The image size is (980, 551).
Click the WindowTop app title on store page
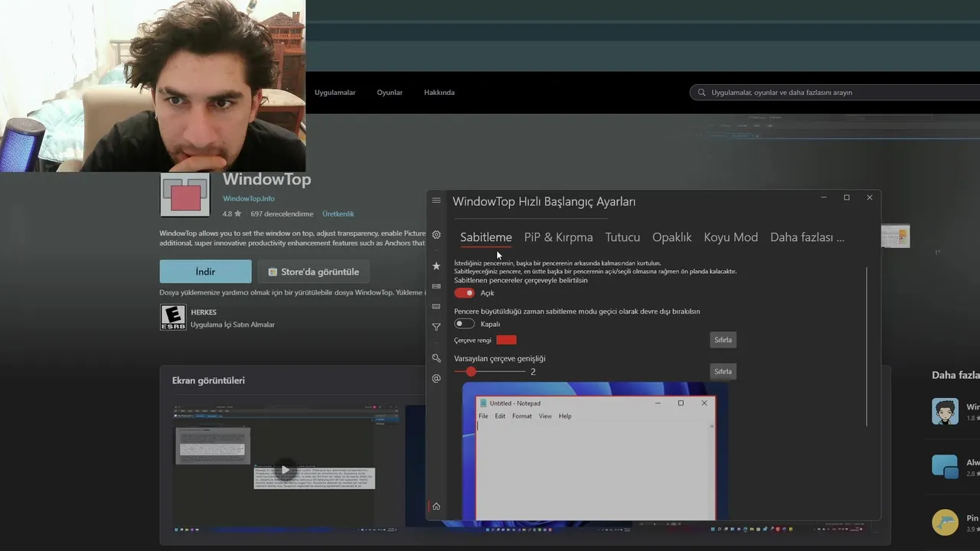pyautogui.click(x=266, y=180)
